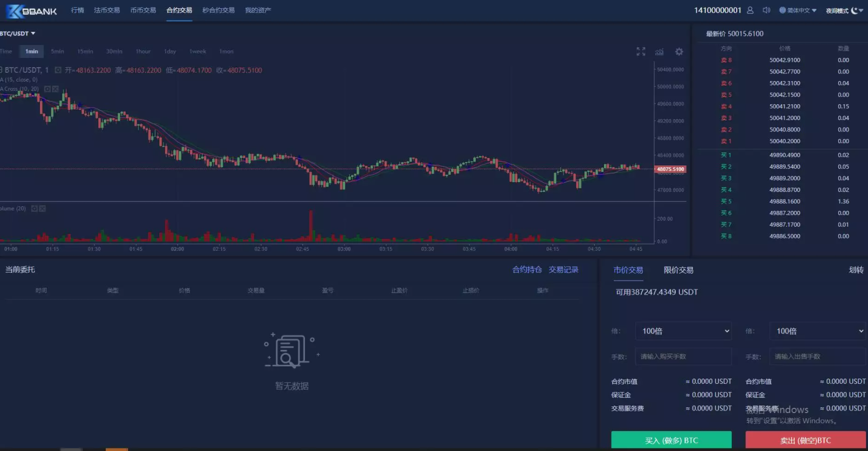Viewport: 868px width, 451px height.
Task: Click the red 卖出 (做空) BTC button
Action: coord(805,440)
